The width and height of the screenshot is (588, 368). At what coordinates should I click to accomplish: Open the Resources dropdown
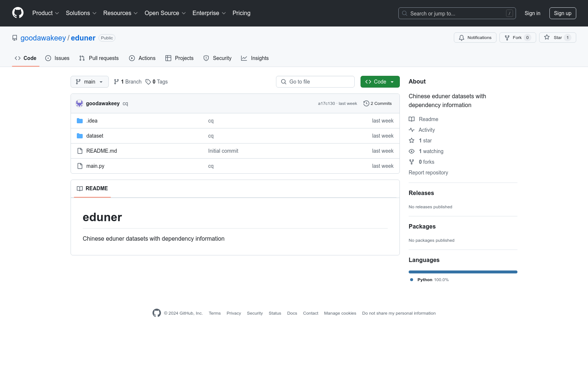coord(121,13)
